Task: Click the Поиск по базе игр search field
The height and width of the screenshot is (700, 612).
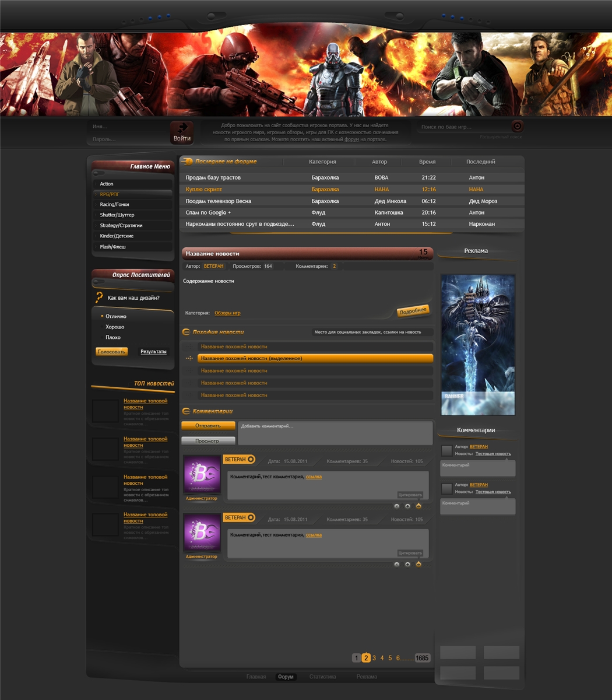Action: 465,127
